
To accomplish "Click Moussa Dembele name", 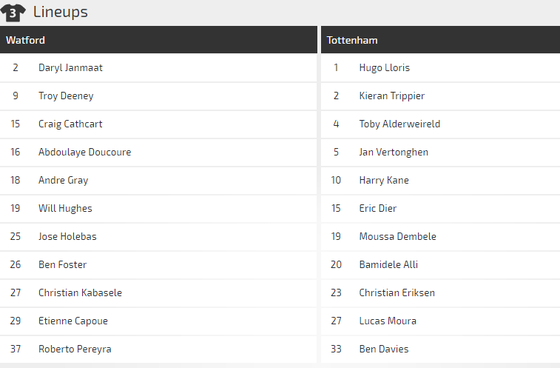I will coord(398,236).
